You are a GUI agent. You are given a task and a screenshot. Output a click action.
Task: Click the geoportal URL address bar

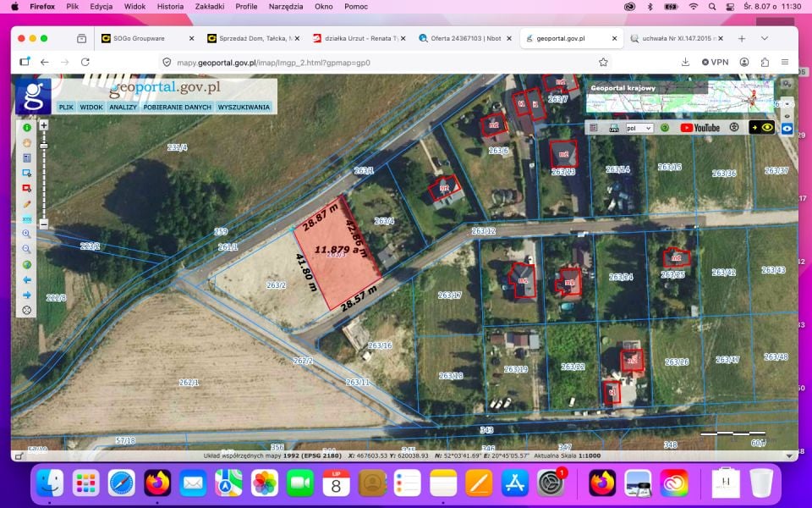386,62
